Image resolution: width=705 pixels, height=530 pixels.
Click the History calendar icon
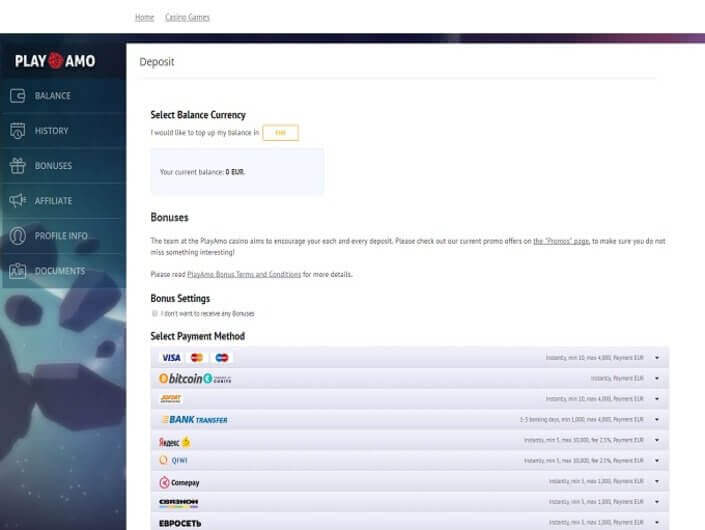coord(18,131)
